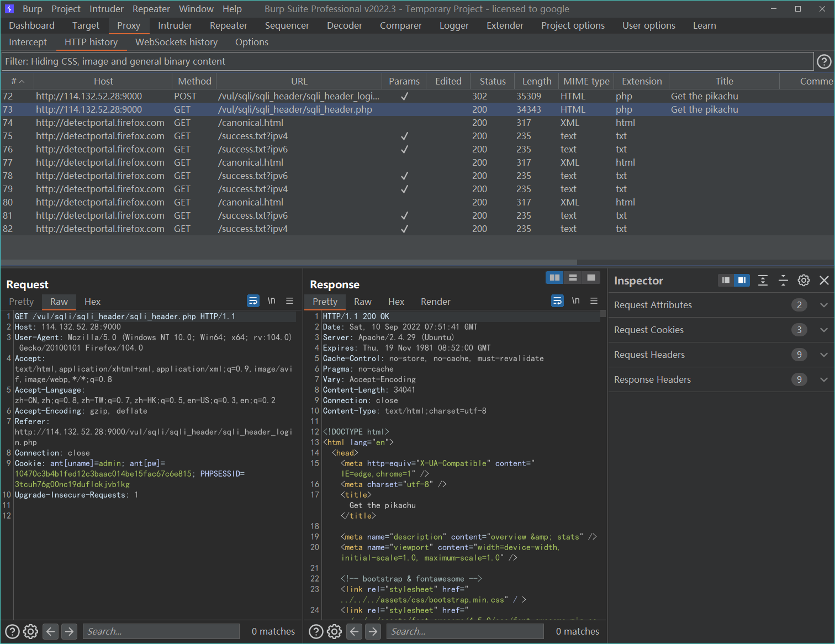
Task: Dock Inspector to the left side
Action: tap(726, 280)
